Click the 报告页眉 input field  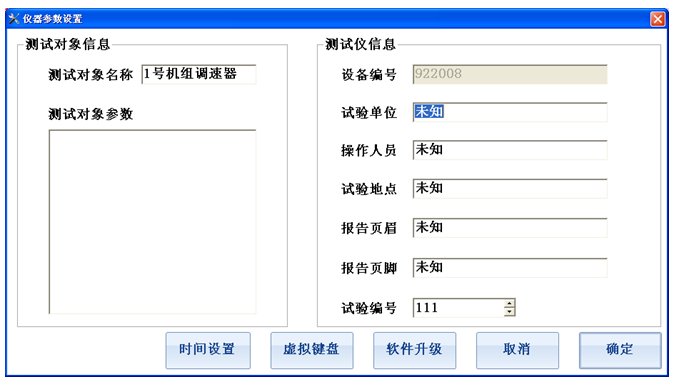pyautogui.click(x=510, y=227)
